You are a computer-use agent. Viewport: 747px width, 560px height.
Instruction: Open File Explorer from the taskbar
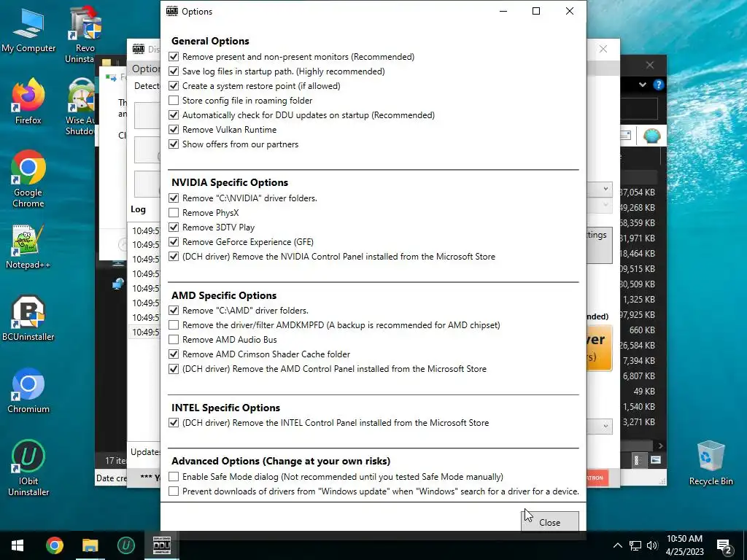[90, 545]
